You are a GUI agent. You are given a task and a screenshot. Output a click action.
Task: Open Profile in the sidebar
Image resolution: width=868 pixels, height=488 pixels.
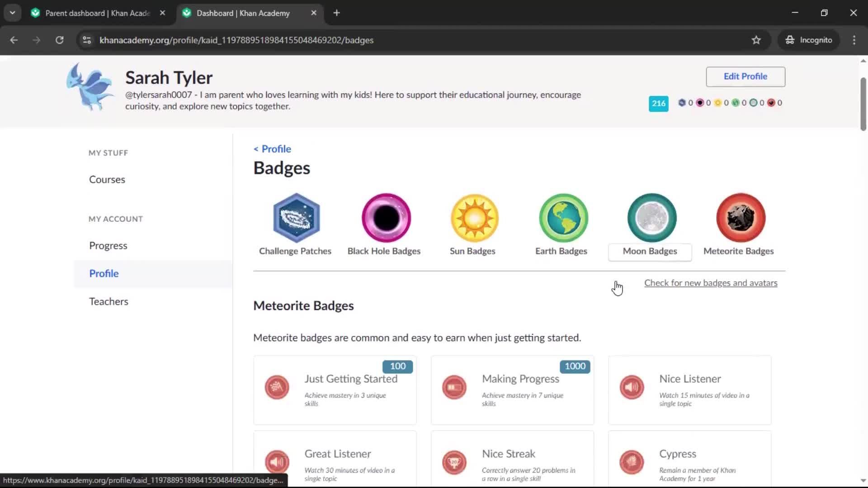click(x=104, y=273)
